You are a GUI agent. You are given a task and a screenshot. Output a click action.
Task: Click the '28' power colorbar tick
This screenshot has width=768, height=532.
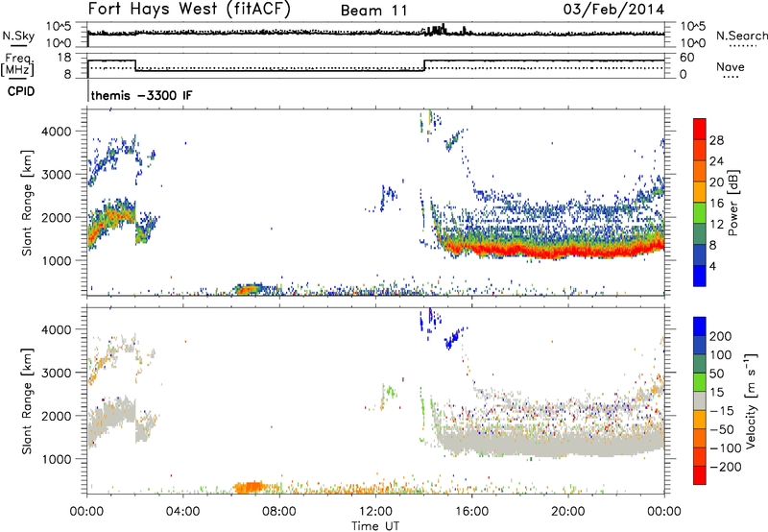[716, 140]
